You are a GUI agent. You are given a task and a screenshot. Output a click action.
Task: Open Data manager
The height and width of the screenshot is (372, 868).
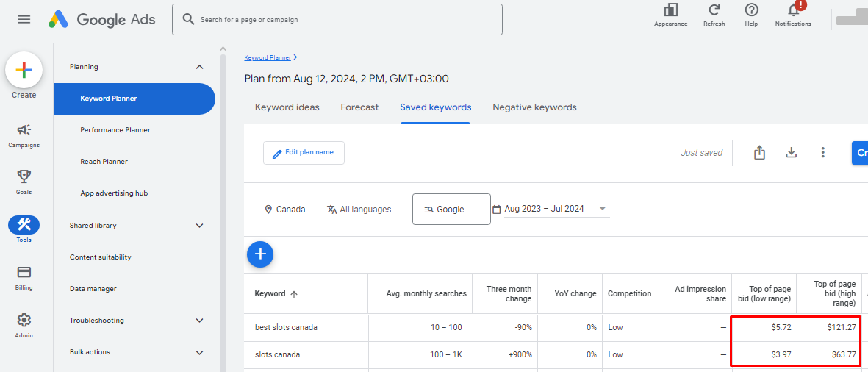pyautogui.click(x=93, y=289)
